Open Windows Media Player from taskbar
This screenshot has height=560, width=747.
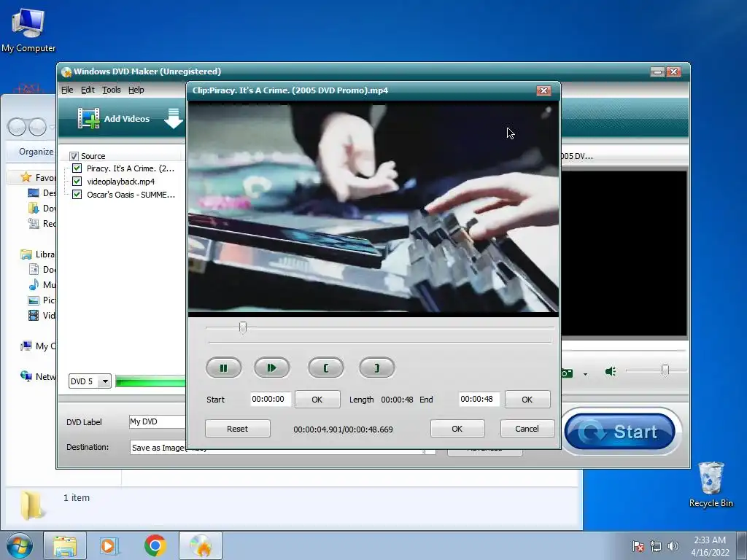tap(109, 545)
